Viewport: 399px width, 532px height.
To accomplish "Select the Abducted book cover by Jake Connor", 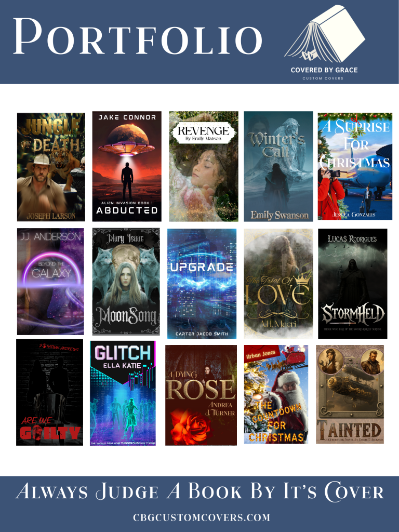I will click(127, 166).
